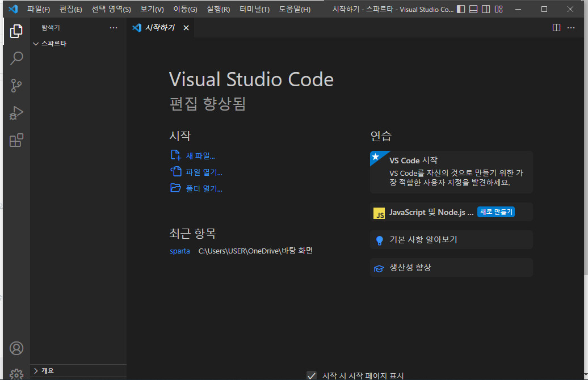The image size is (588, 380).
Task: Open the Search view icon
Action: pyautogui.click(x=16, y=58)
